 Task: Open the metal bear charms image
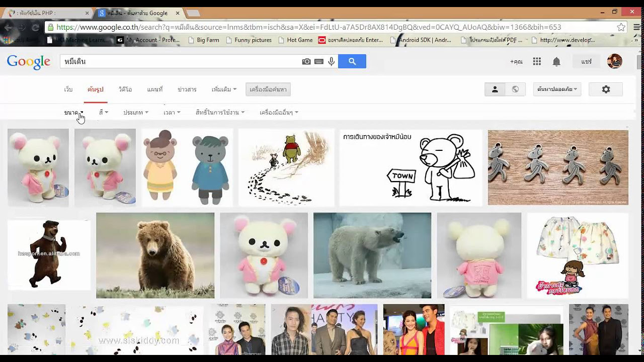pyautogui.click(x=558, y=167)
